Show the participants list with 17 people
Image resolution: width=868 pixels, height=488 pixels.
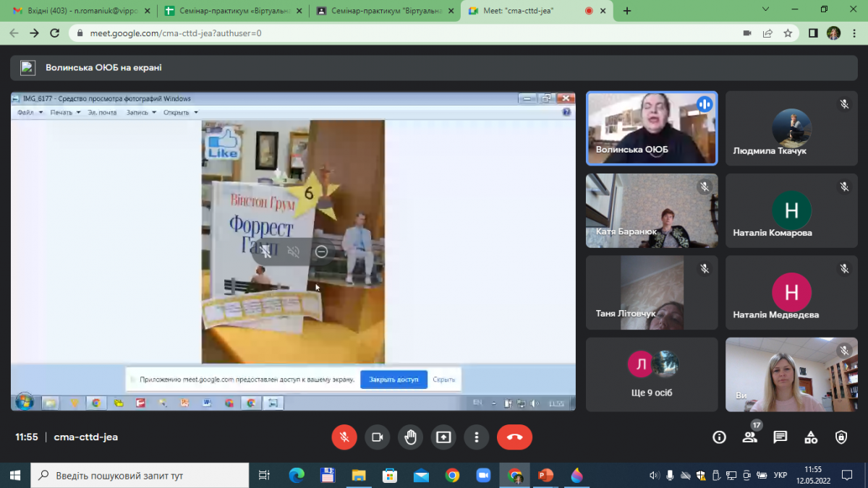749,437
